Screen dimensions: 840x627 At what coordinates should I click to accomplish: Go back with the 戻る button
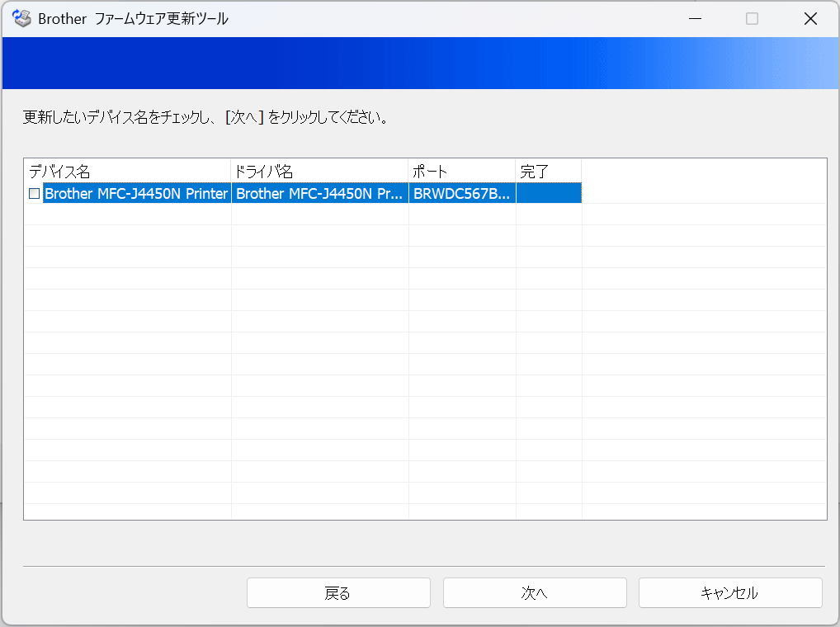[338, 592]
